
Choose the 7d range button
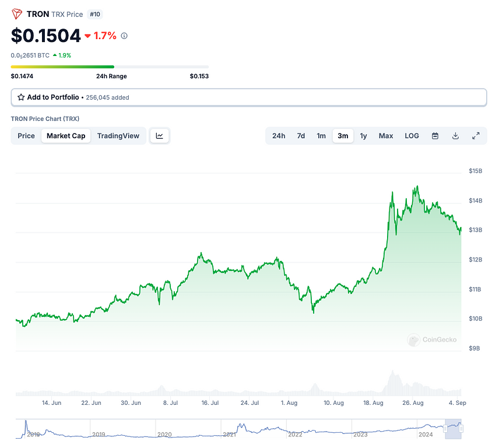tap(301, 136)
